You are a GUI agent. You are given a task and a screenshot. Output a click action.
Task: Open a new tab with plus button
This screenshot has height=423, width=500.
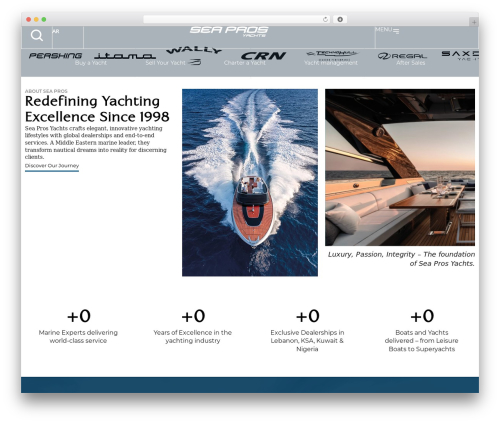474,22
